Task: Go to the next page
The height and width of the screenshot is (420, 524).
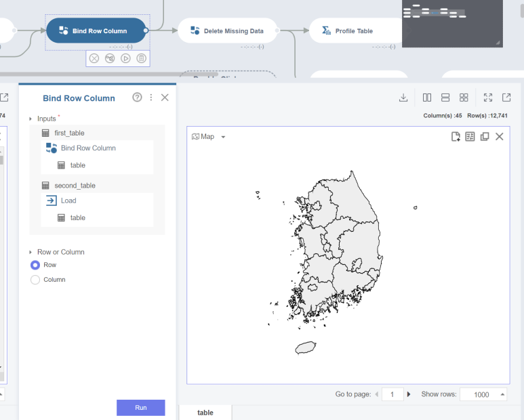Action: (x=408, y=394)
